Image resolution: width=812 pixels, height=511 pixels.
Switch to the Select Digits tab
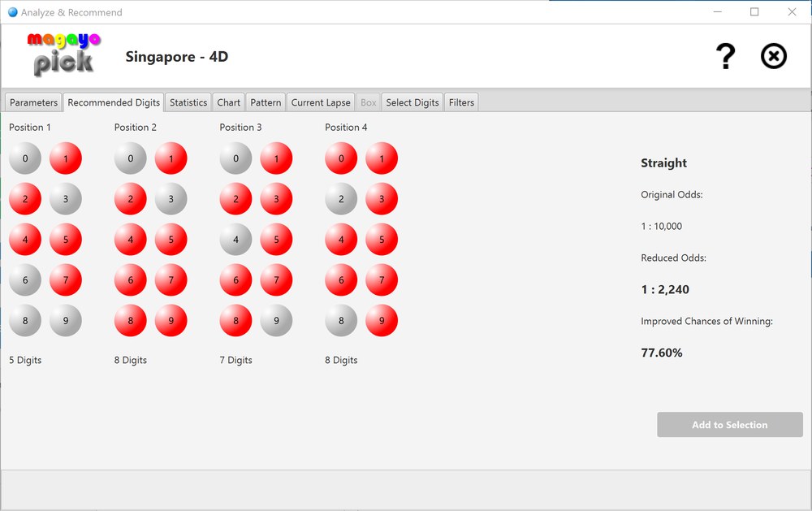coord(412,102)
